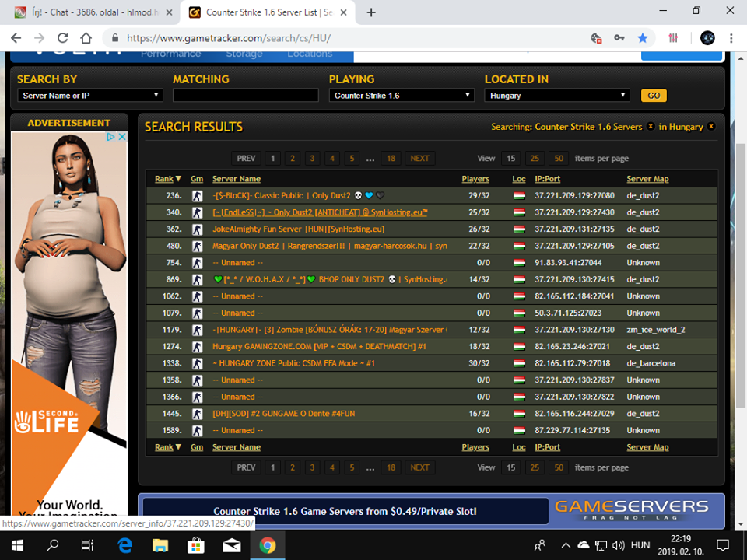Sort by the top IP:Port column header
This screenshot has width=747, height=560.
click(x=547, y=179)
